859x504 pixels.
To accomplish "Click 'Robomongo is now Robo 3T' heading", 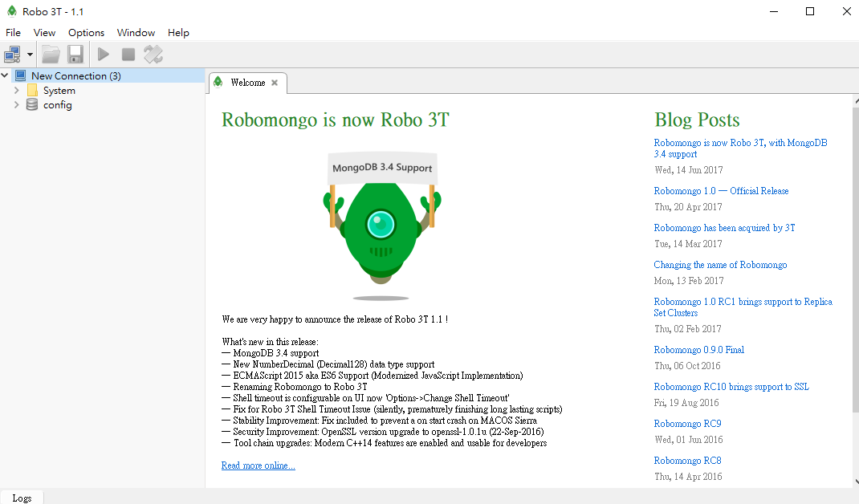I will (x=336, y=120).
